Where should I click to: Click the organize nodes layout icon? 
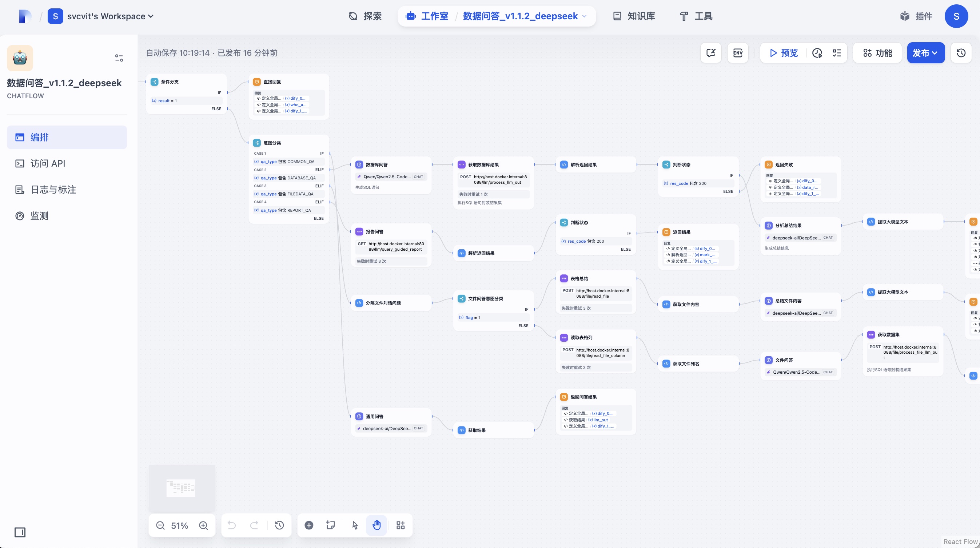pos(400,525)
